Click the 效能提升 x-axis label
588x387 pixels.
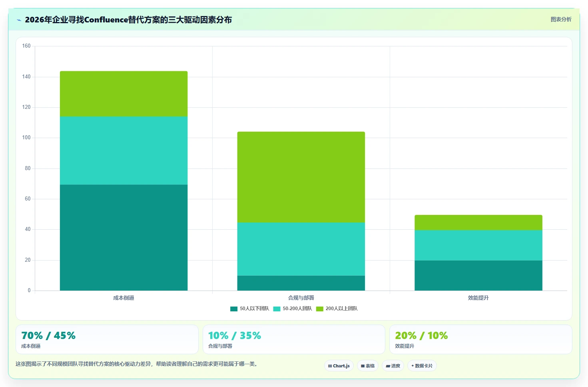coord(478,298)
